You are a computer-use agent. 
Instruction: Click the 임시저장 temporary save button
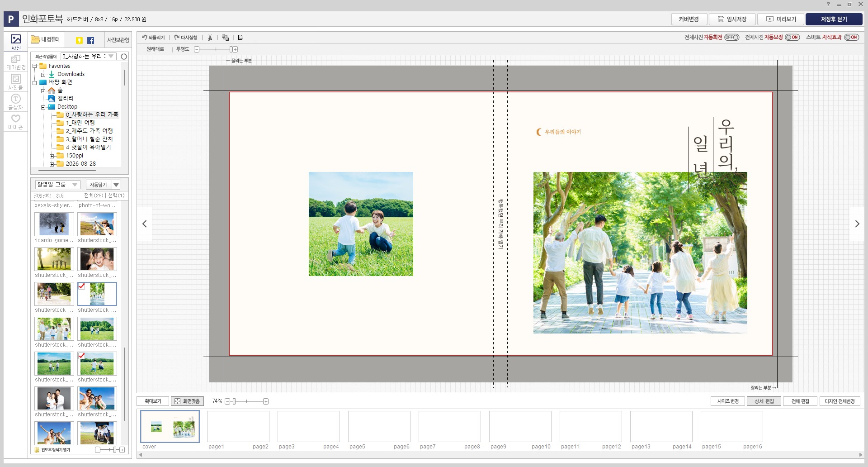[x=732, y=19]
